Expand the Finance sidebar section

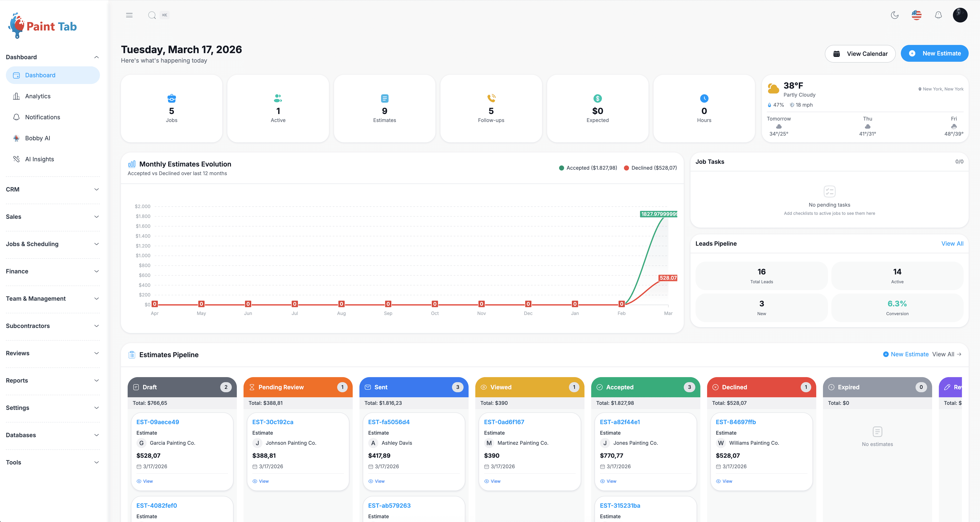52,271
